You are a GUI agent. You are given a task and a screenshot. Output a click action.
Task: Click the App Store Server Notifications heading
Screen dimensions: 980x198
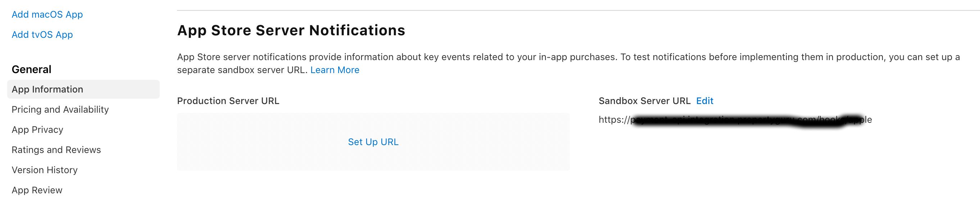pyautogui.click(x=291, y=31)
